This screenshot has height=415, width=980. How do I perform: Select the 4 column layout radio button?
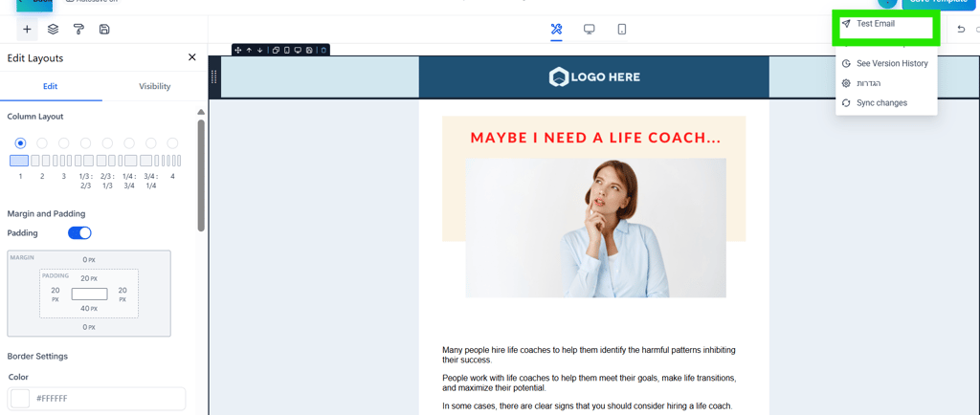pos(172,142)
